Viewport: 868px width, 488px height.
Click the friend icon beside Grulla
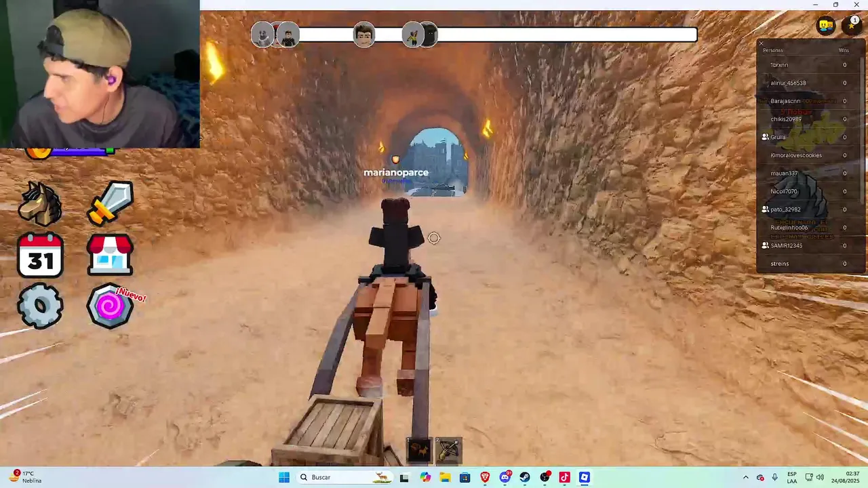coord(765,137)
